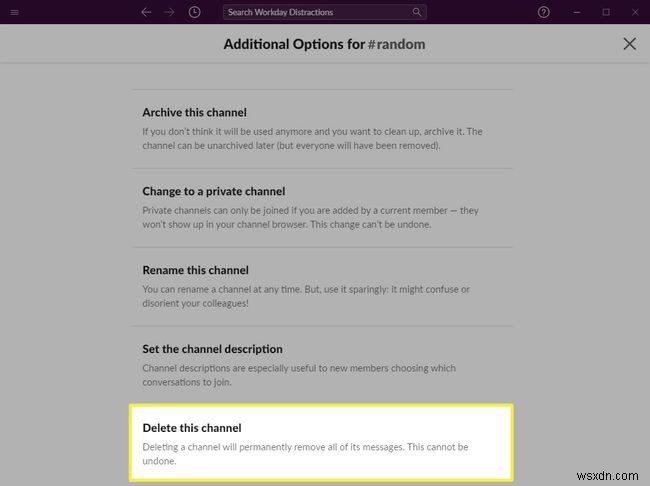
Task: Select Rename this channel option
Action: coord(195,270)
